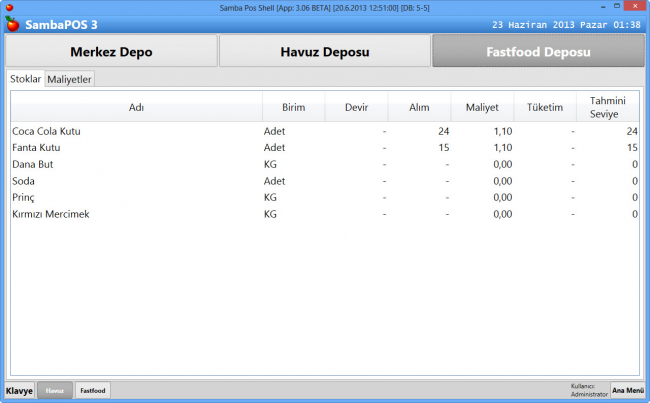
Task: Select the Fanta Kutu stock row
Action: click(39, 147)
